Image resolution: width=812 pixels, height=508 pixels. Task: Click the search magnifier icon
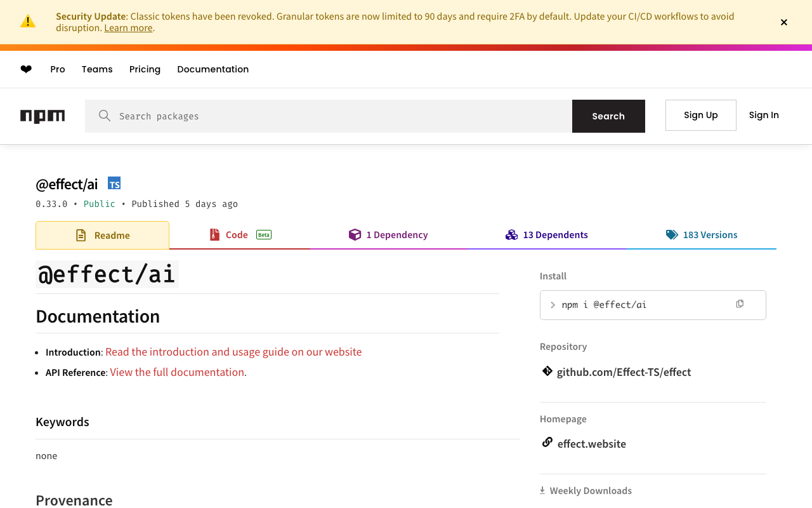[105, 116]
